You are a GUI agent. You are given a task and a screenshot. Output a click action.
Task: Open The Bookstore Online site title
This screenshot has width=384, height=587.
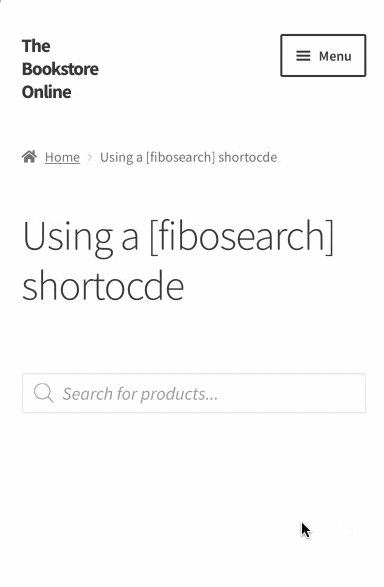60,69
